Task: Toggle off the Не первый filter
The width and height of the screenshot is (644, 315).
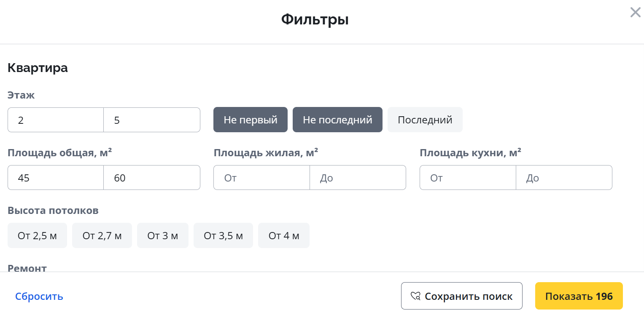Action: (251, 120)
